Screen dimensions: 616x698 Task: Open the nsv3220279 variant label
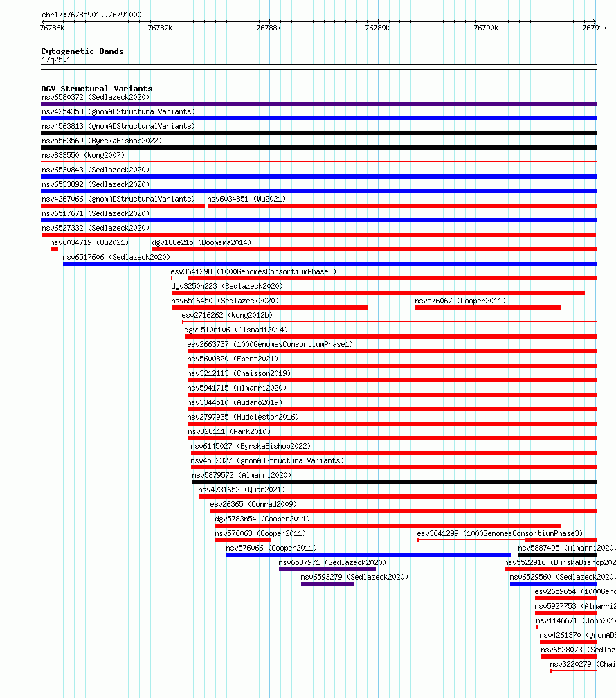[x=583, y=664]
